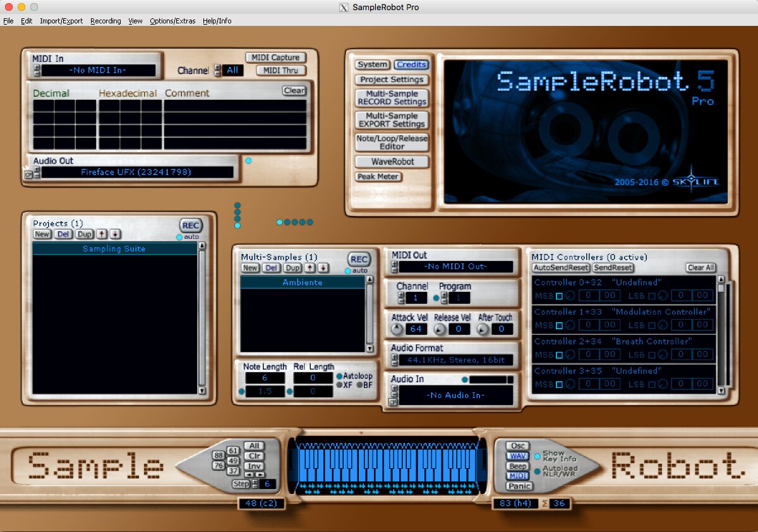Shift keyboard range with left arrow button
The height and width of the screenshot is (532, 758).
248,475
